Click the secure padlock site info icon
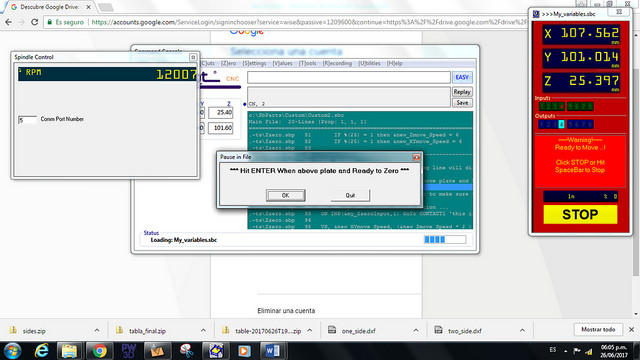The height and width of the screenshot is (360, 640). pyautogui.click(x=49, y=22)
